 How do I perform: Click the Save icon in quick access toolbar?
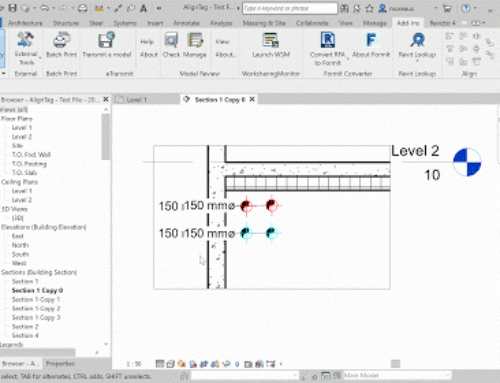click(13, 8)
